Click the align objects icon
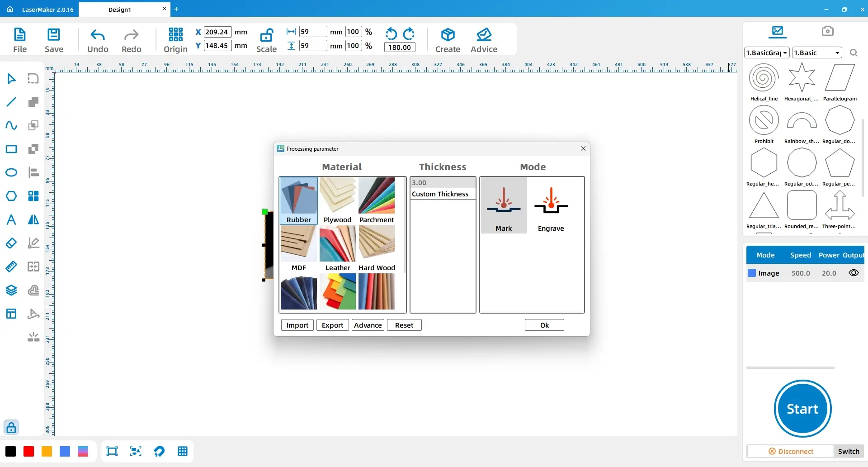This screenshot has width=868, height=467. [33, 172]
